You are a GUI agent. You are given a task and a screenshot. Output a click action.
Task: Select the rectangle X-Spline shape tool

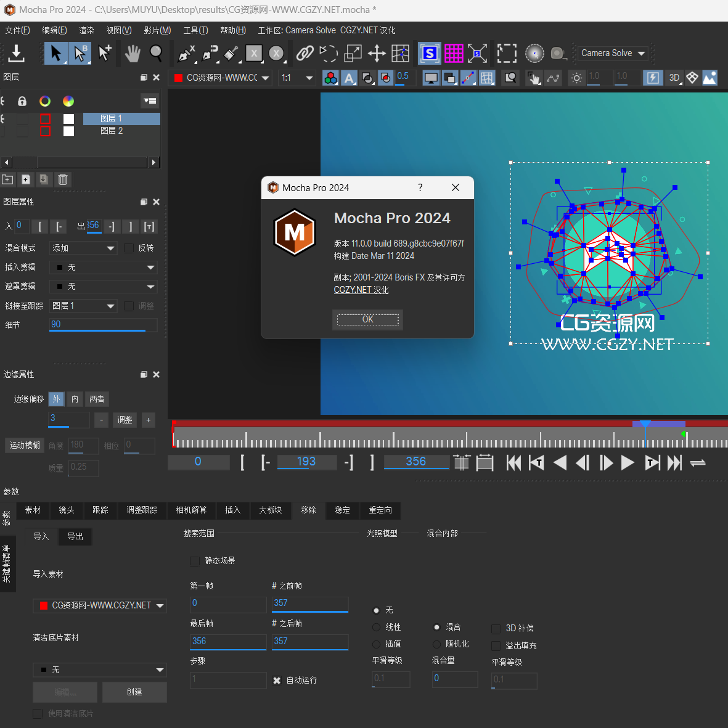(x=254, y=54)
